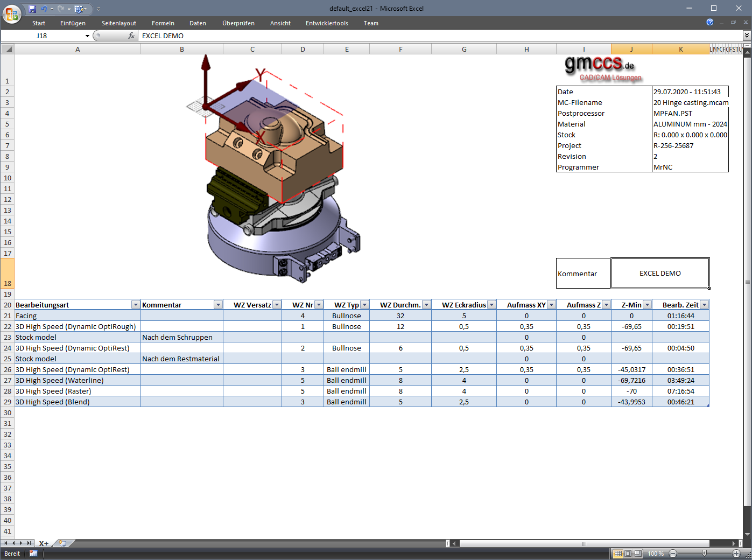Viewport: 752px width, 560px height.
Task: Click the horizontal scrollbar thumb
Action: (x=584, y=543)
